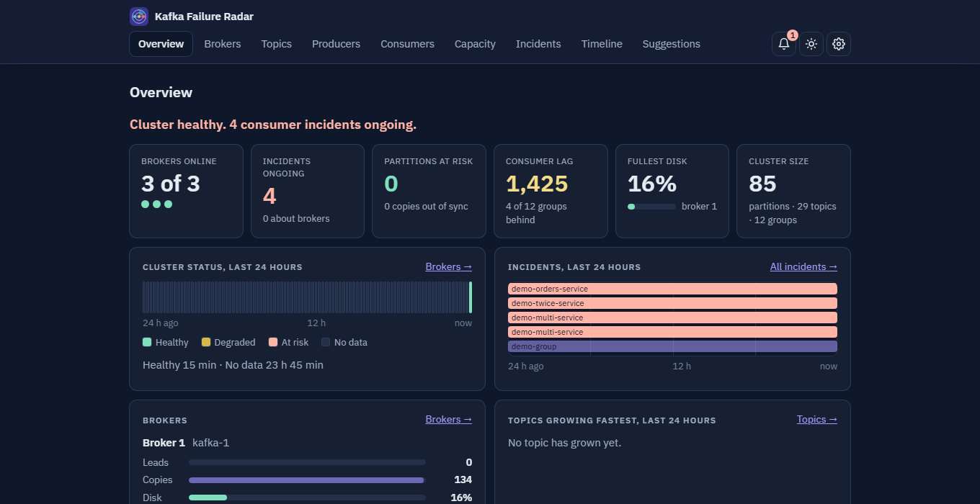Viewport: 980px width, 504px height.
Task: Select the demo-group incident bar
Action: click(672, 346)
